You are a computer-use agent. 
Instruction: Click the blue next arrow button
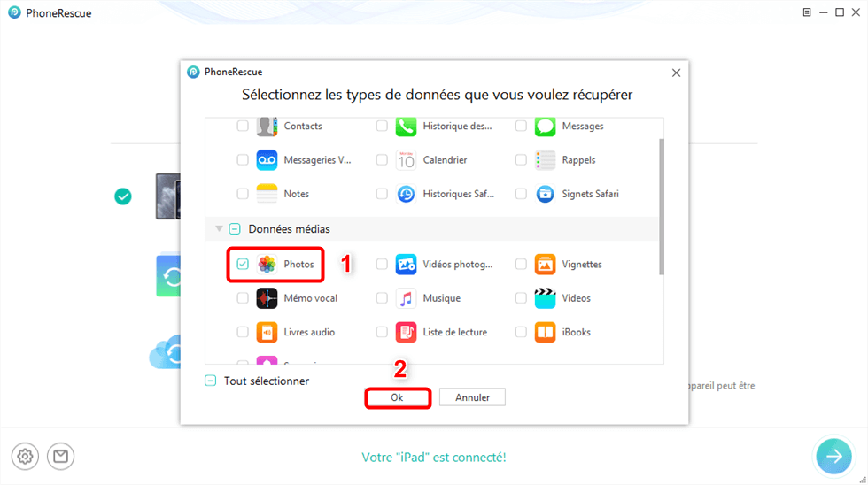833,457
